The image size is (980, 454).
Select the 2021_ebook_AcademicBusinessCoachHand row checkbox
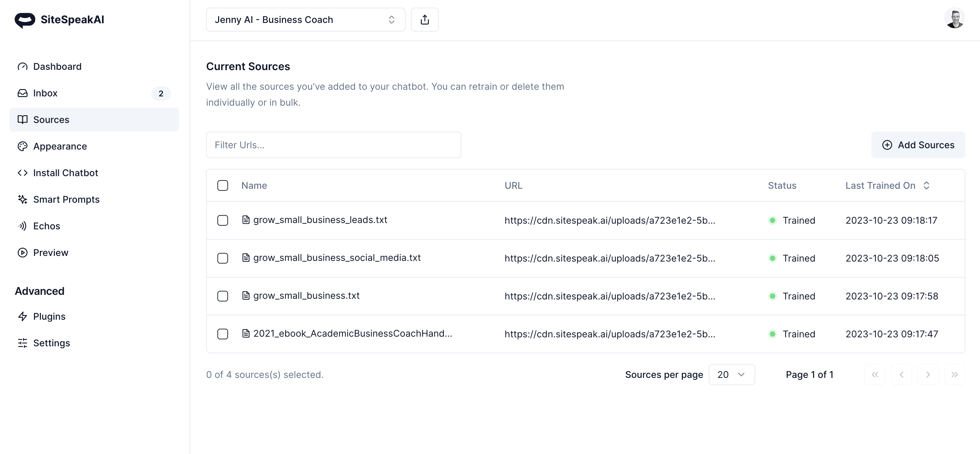tap(222, 334)
